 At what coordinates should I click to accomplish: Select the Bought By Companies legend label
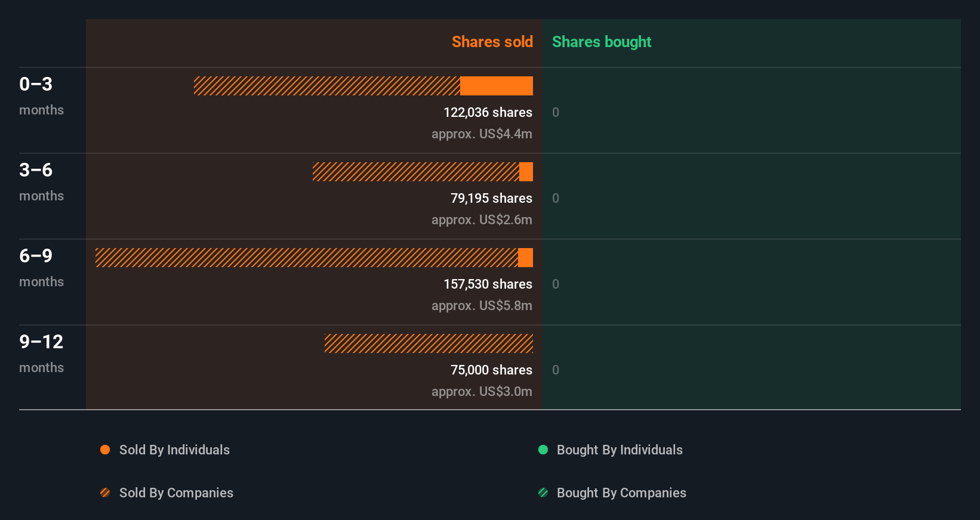point(621,493)
